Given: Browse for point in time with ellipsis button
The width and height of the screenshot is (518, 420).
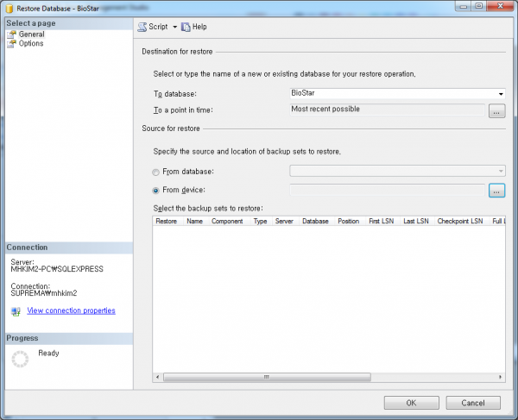Looking at the screenshot, I should pyautogui.click(x=496, y=110).
